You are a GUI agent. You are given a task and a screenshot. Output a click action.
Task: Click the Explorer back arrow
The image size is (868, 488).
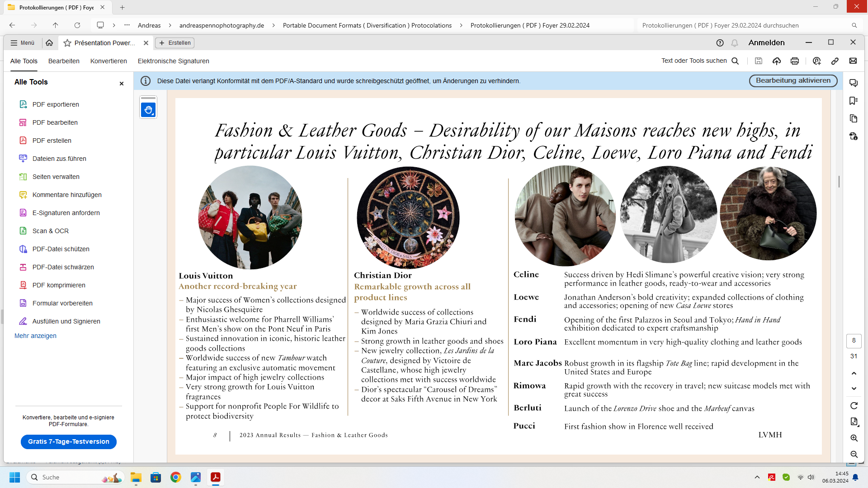click(12, 25)
